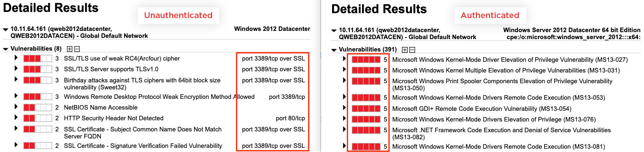Open Print Spooler Components vulnerability MS13-050 text
The image size is (644, 152).
pyautogui.click(x=502, y=84)
